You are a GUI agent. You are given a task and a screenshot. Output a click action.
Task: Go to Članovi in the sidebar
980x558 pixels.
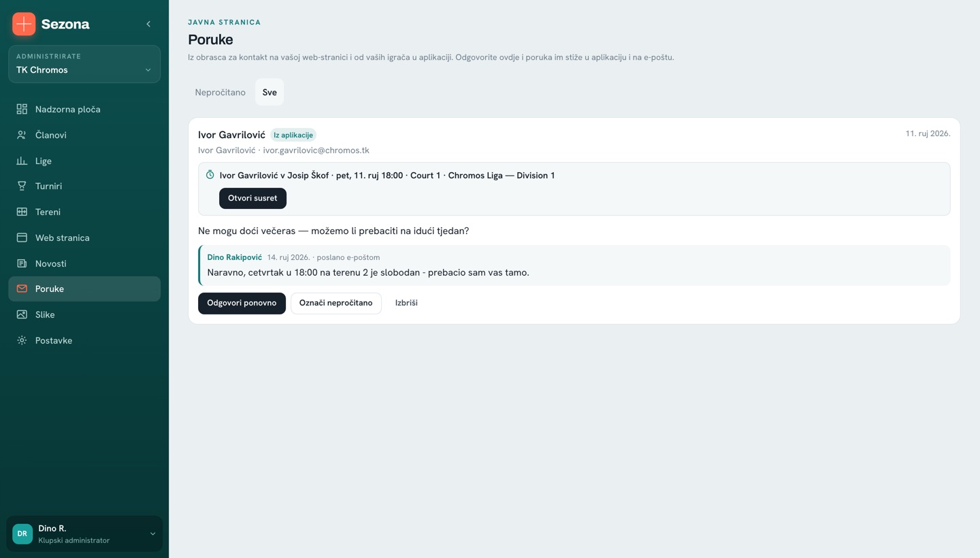[x=84, y=135]
